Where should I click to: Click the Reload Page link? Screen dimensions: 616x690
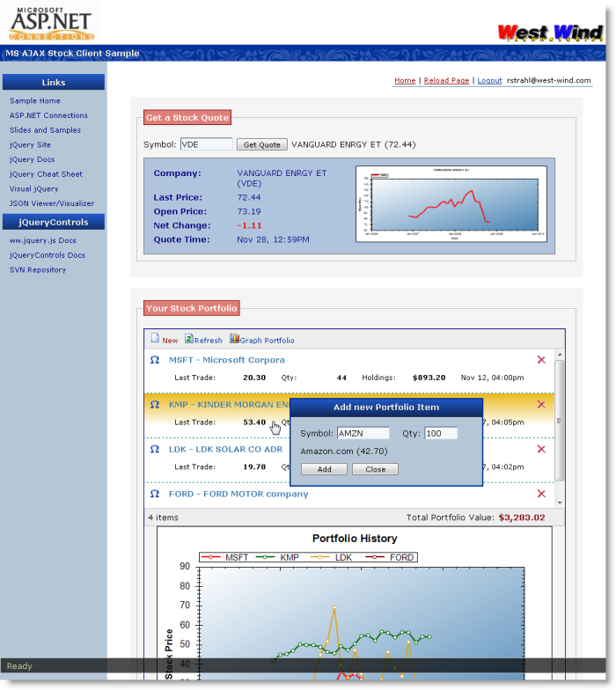(x=446, y=80)
